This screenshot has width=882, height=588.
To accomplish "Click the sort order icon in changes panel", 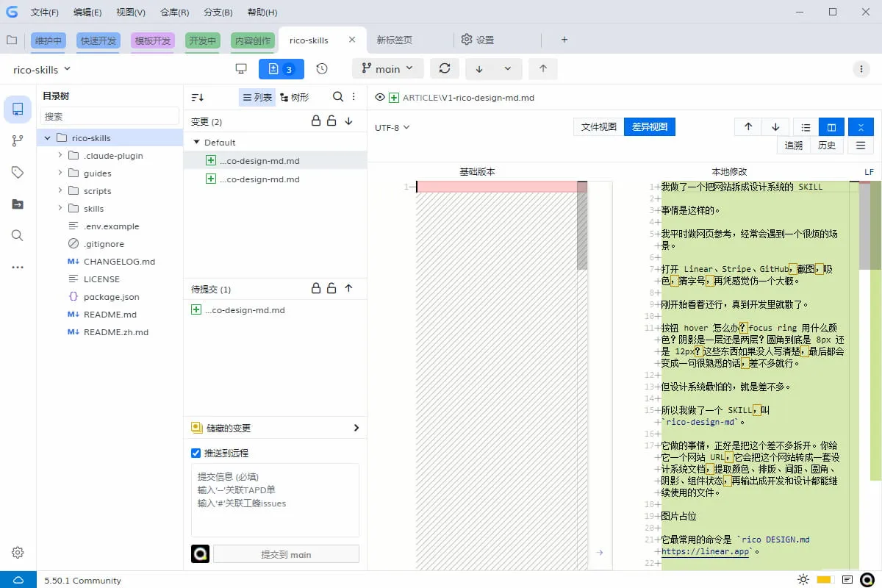I will click(x=197, y=97).
